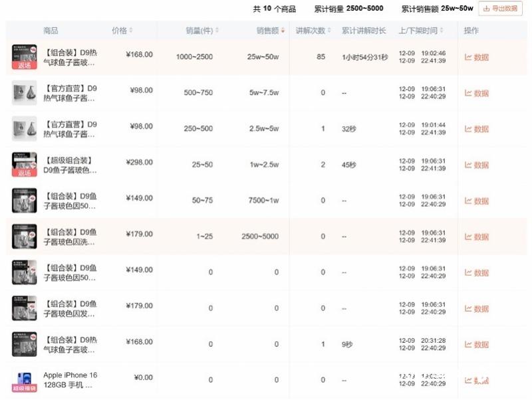Click thumbnail of the 超级组合装 product
This screenshot has height=400, width=532.
[x=25, y=165]
